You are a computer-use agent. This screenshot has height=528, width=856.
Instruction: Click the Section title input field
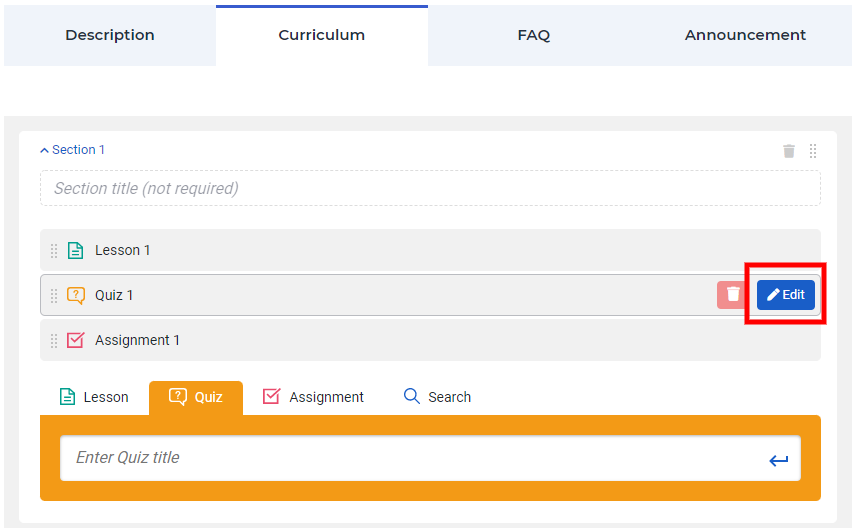click(430, 189)
